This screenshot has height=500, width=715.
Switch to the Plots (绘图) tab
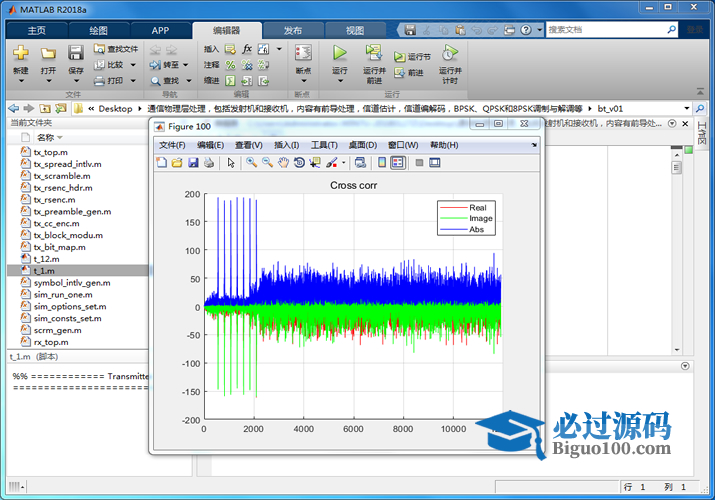(x=98, y=31)
